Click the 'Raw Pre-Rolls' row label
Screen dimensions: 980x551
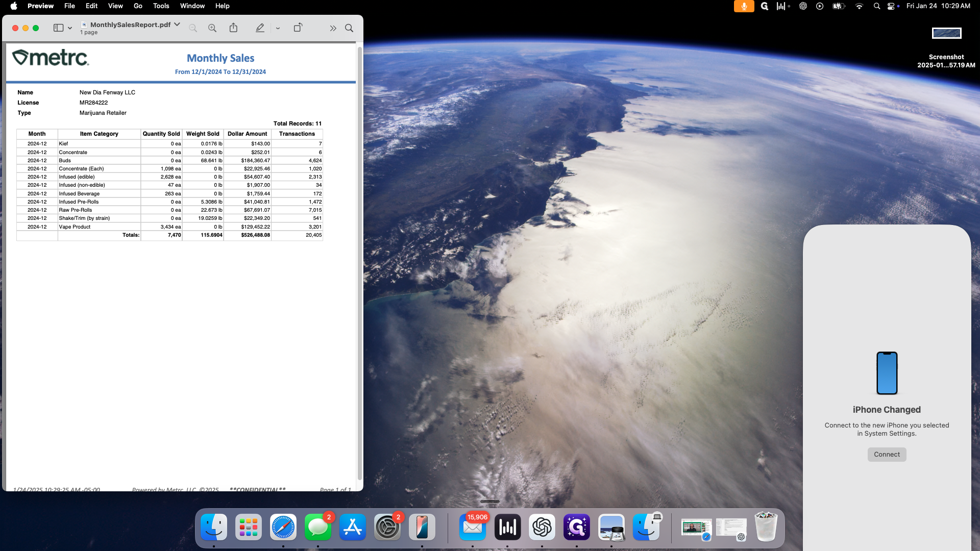76,210
